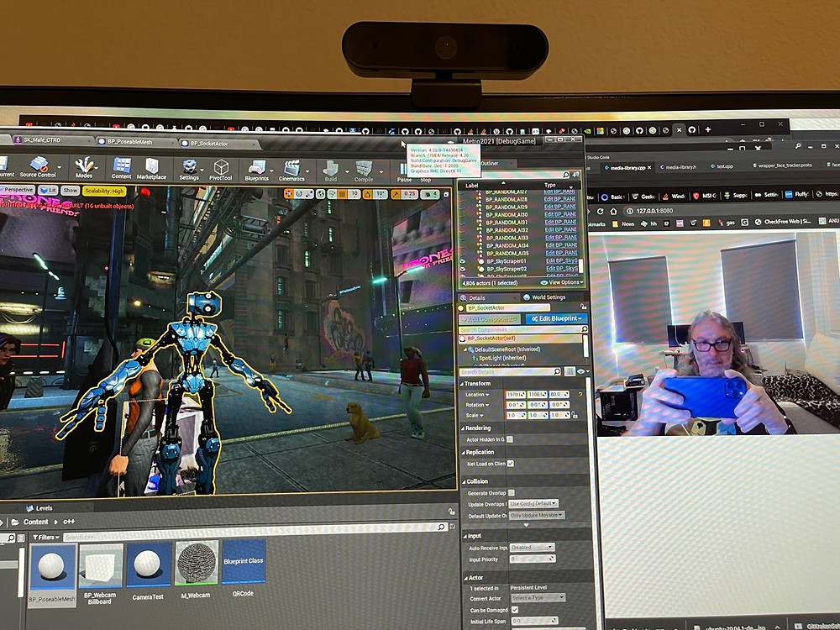Click the translate gizmo icon in viewport toolbar
Screen dimensions: 840x630
click(289, 193)
